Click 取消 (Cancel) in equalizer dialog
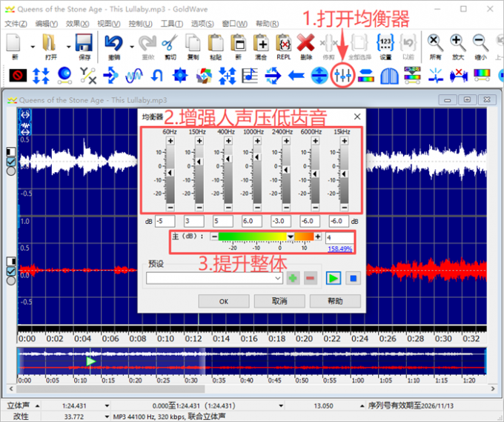Screen dimensions: 504x422 click(x=279, y=301)
